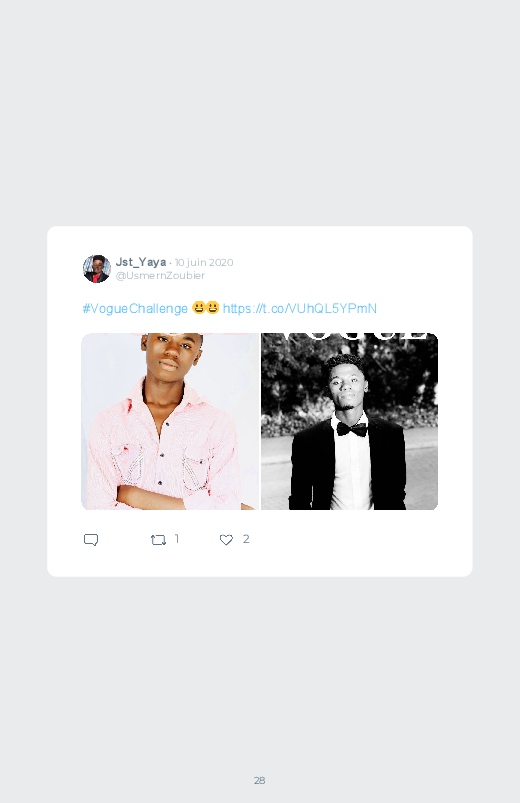The image size is (520, 803).
Task: Click the first grinning emoji in tweet
Action: pos(199,308)
